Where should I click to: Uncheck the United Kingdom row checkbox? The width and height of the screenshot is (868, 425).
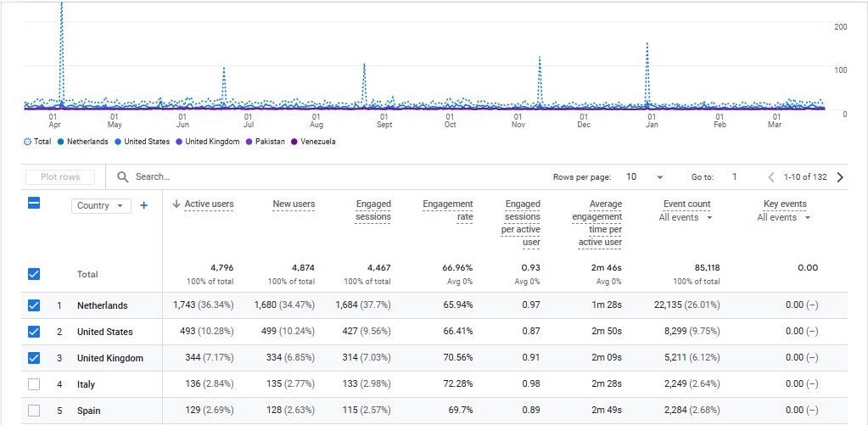point(34,358)
